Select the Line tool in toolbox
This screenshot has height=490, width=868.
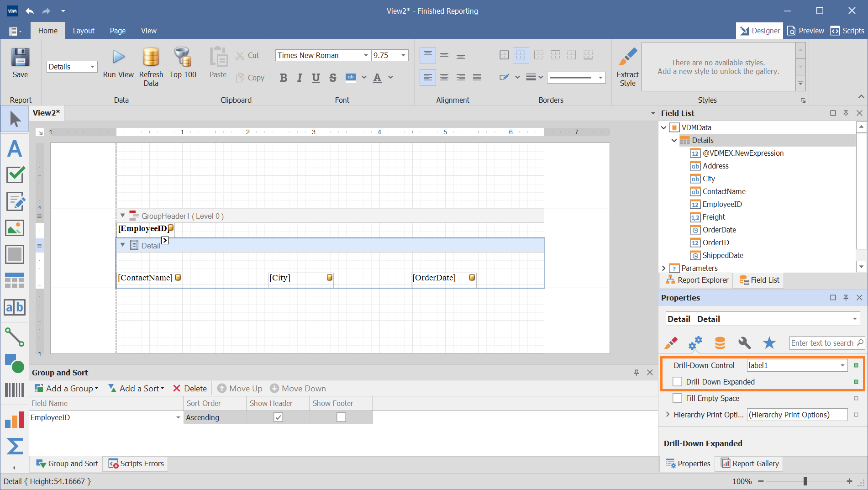click(15, 337)
